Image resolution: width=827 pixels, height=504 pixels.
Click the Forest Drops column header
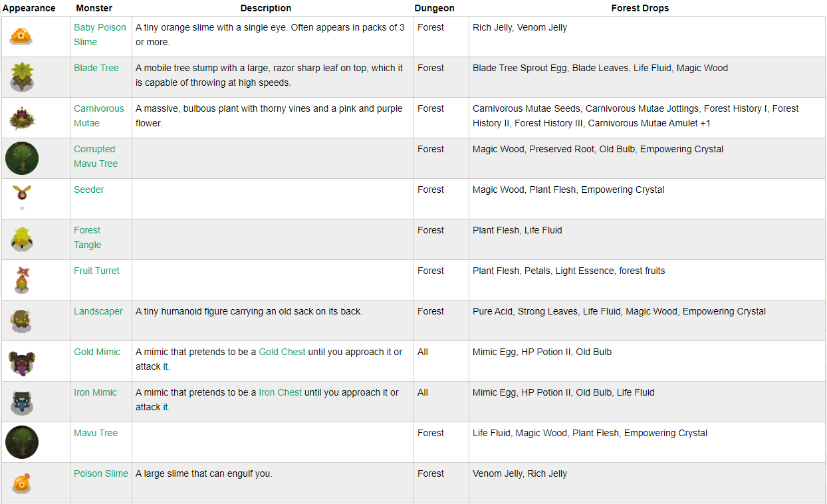click(x=640, y=9)
